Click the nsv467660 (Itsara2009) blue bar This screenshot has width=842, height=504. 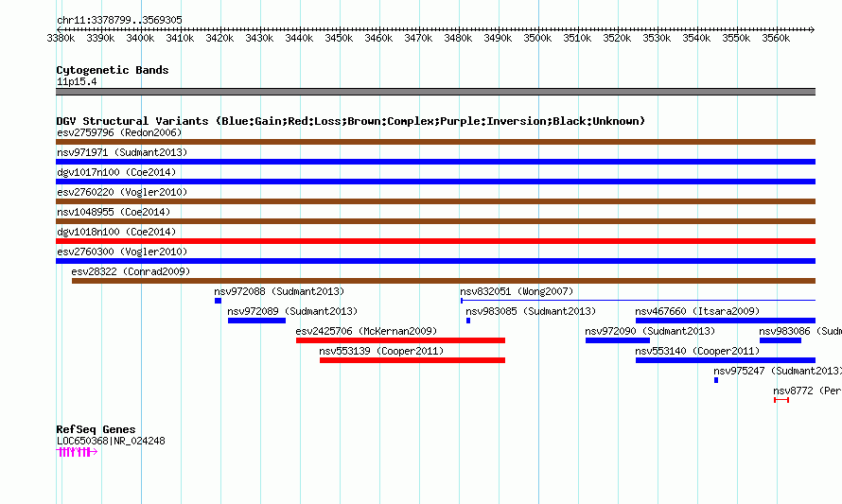click(726, 321)
